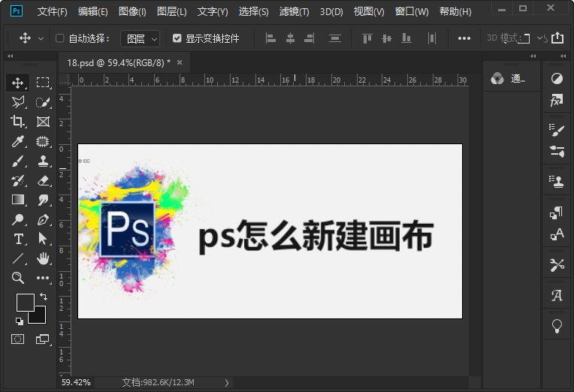Screen dimensions: 574x392
Task: Select the History Brush tool
Action: pyautogui.click(x=17, y=180)
